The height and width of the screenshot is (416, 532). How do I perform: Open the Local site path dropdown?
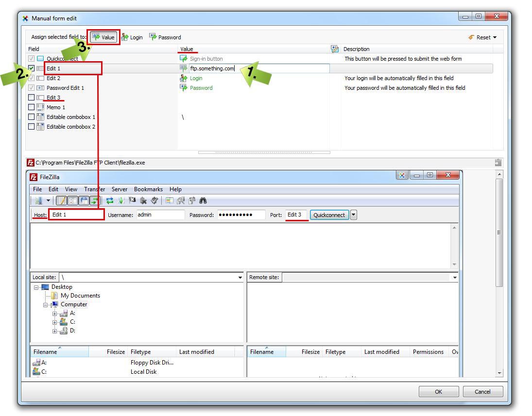[240, 278]
